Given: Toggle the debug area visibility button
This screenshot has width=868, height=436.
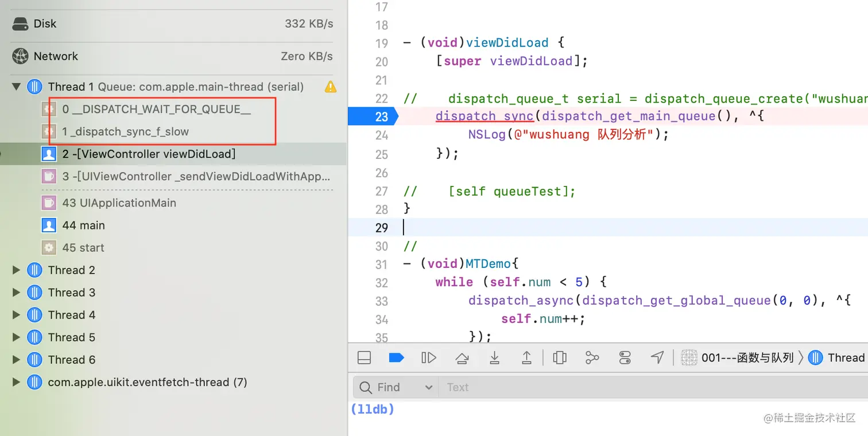Looking at the screenshot, I should (x=364, y=358).
